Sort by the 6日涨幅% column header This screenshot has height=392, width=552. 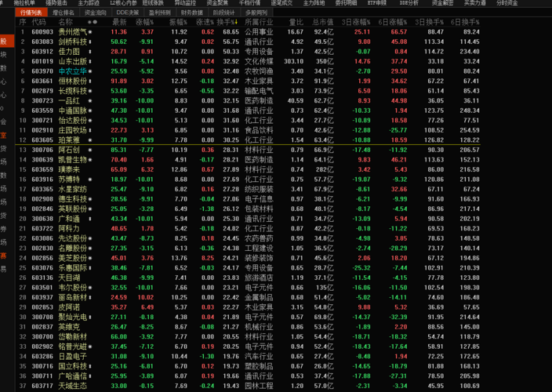pos(393,22)
